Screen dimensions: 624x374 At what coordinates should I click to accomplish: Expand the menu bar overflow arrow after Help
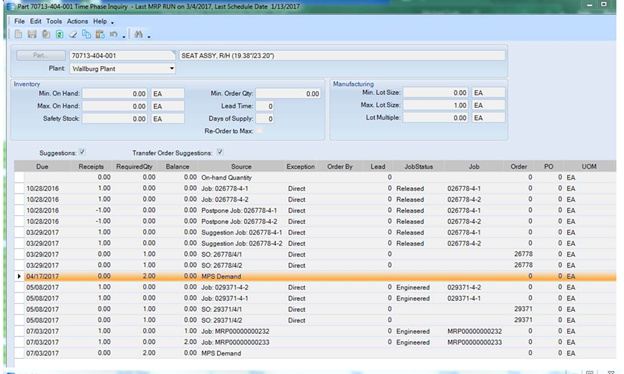(112, 22)
